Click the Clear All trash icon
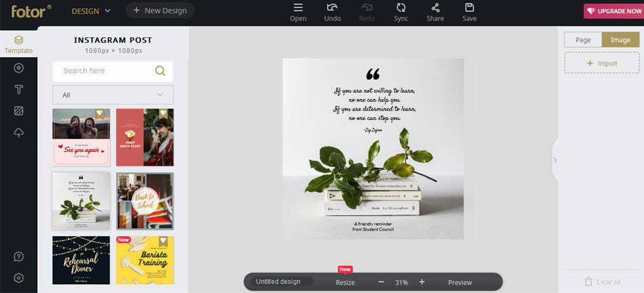The image size is (644, 293). coord(588,282)
